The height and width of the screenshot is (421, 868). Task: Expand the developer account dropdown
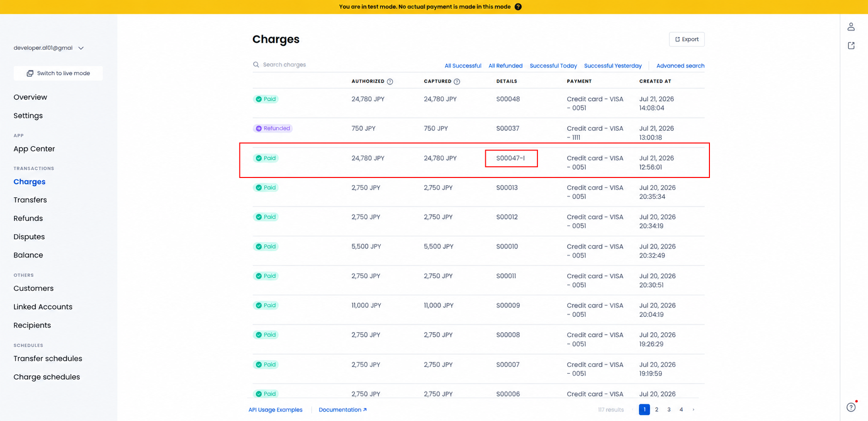click(49, 48)
